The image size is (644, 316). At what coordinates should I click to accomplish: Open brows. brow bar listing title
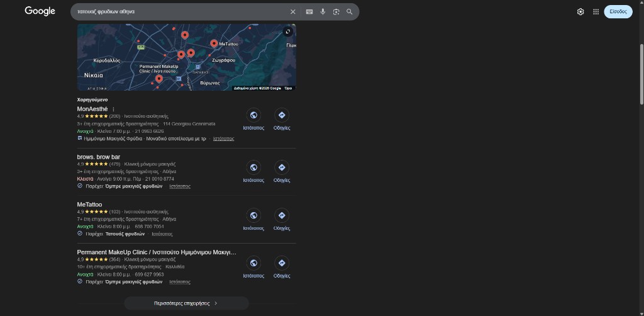tap(99, 157)
